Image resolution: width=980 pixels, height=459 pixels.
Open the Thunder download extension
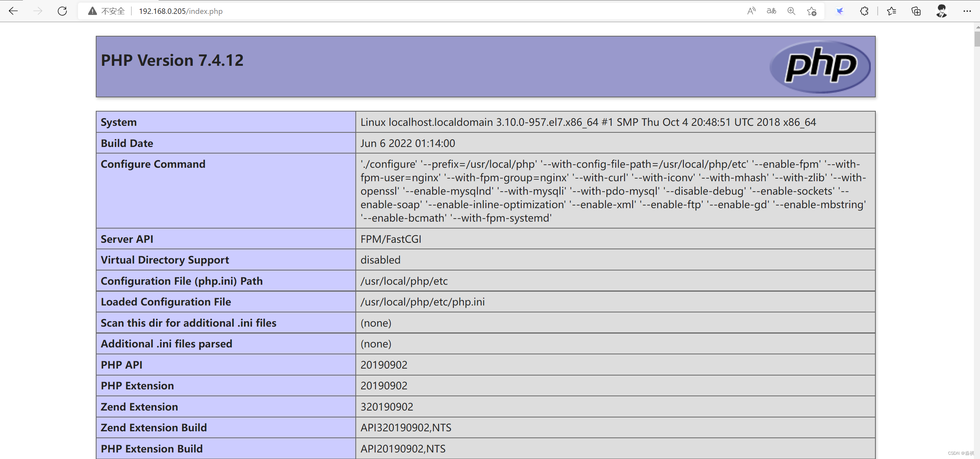[x=839, y=11]
